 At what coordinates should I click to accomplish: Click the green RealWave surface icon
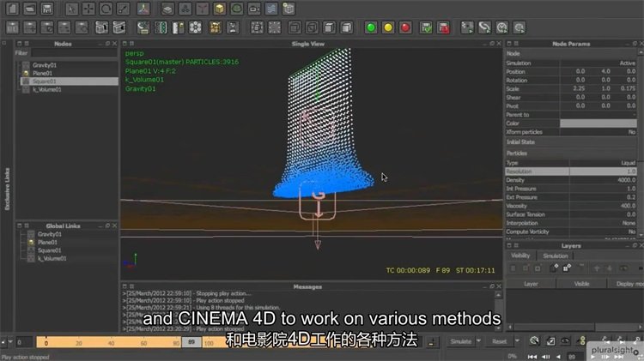pos(237,9)
